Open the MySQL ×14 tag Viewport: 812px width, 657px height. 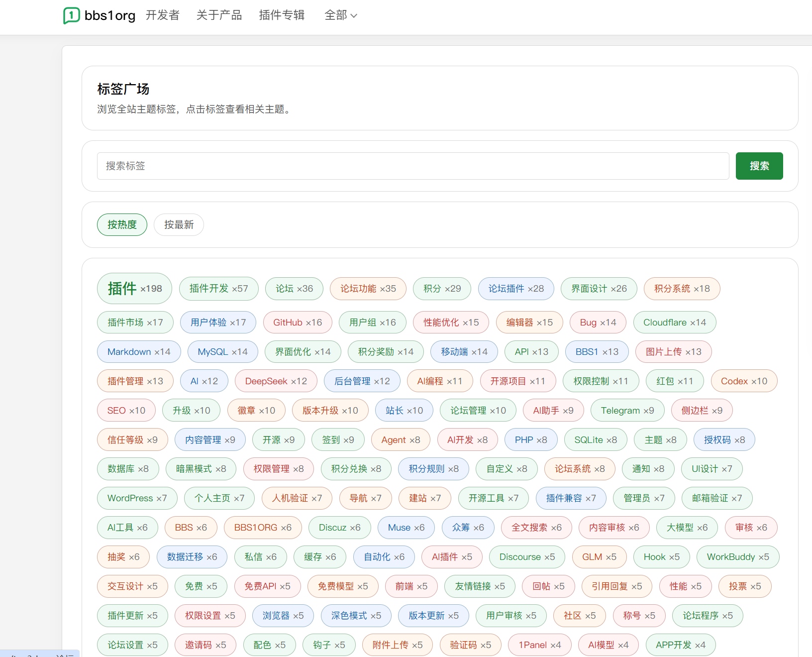(223, 352)
